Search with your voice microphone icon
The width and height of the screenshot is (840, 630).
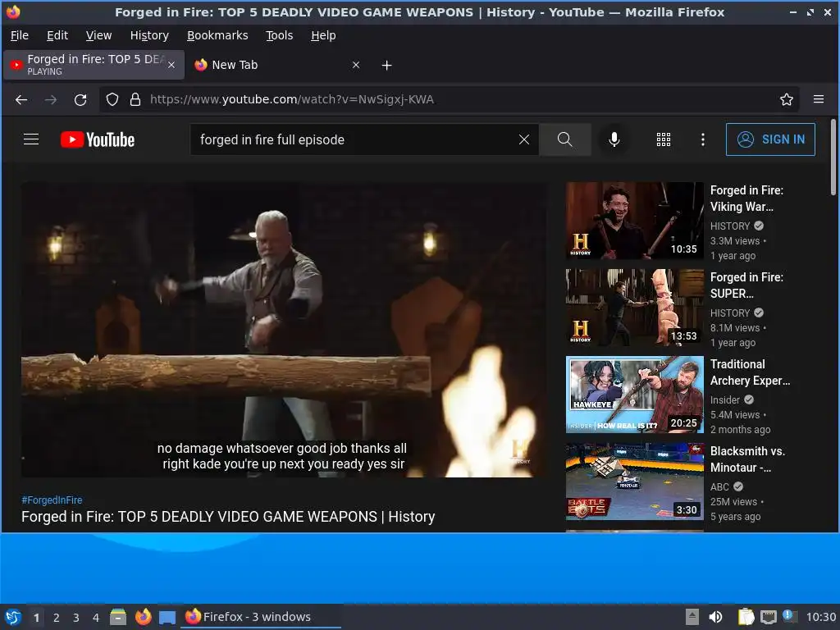(614, 139)
